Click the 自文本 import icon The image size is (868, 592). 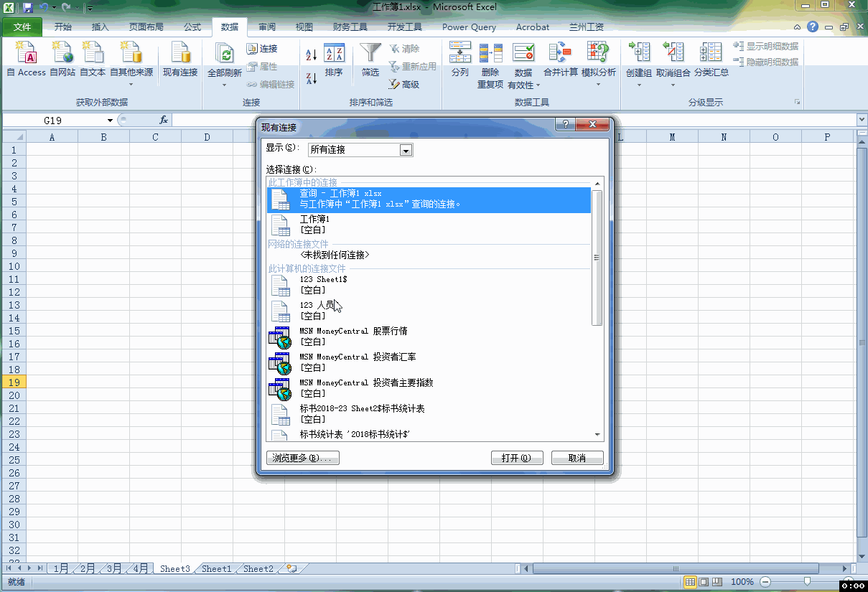point(93,59)
